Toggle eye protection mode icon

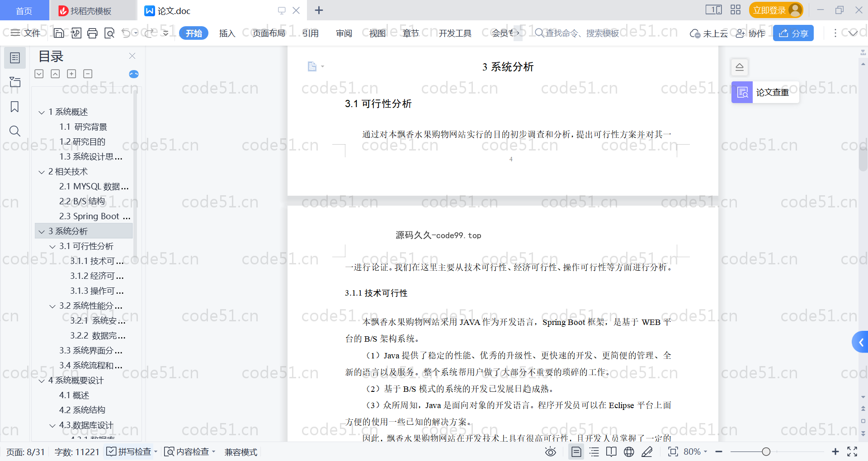point(551,452)
